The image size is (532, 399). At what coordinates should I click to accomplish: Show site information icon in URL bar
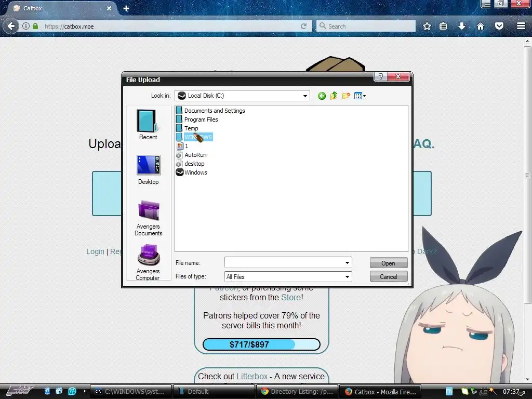point(26,26)
